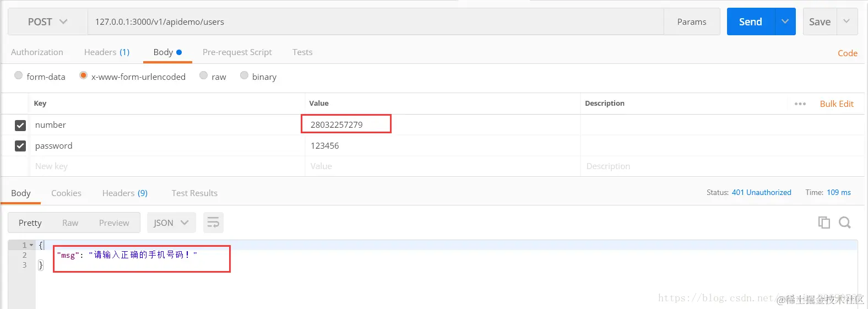
Task: Focus the request URL field
Action: click(x=376, y=21)
